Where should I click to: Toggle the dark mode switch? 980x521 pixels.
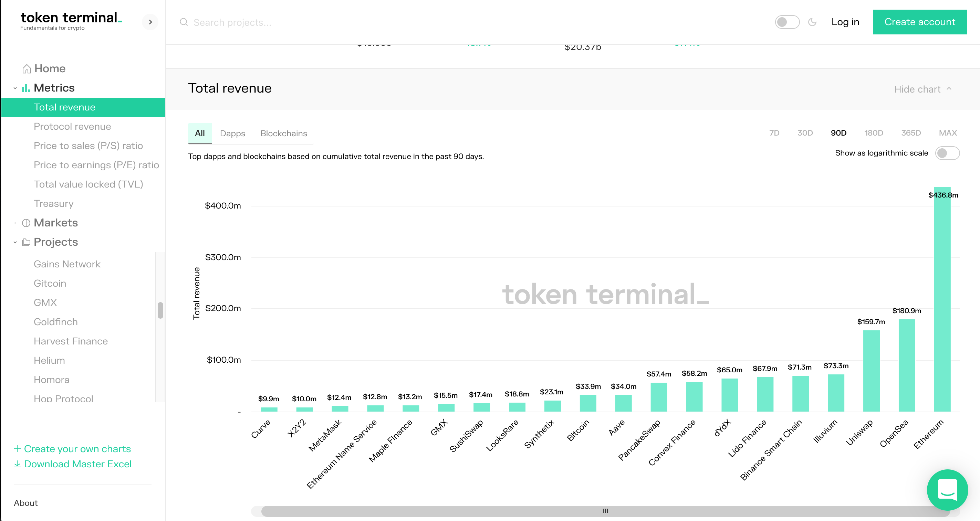click(787, 22)
